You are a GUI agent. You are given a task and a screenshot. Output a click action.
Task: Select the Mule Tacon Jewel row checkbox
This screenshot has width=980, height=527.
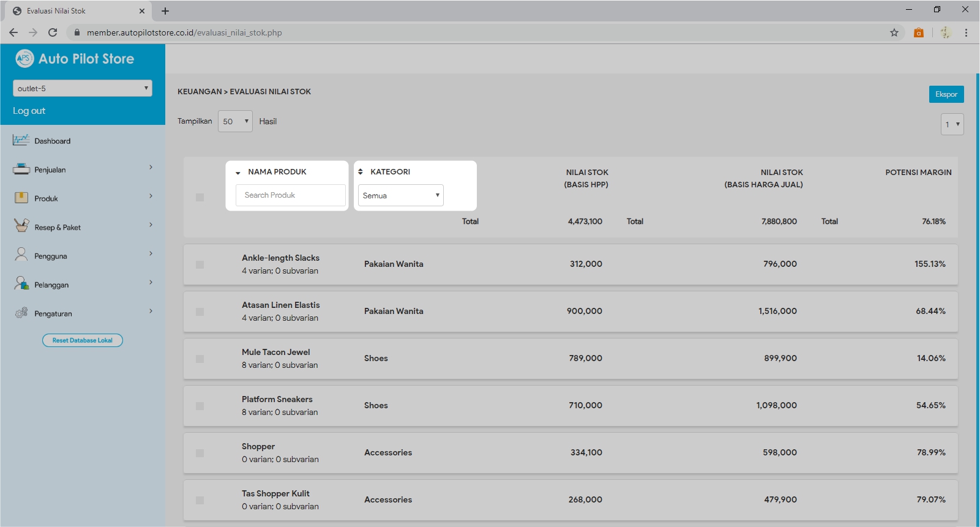[200, 359]
